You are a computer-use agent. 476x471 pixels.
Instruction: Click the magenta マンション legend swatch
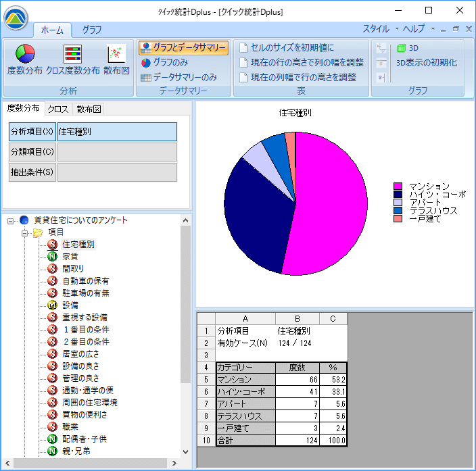(398, 187)
